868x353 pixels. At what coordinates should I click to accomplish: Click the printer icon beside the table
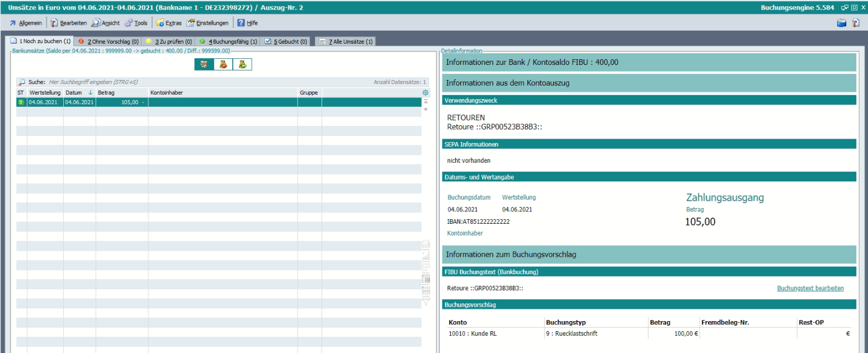(x=426, y=244)
